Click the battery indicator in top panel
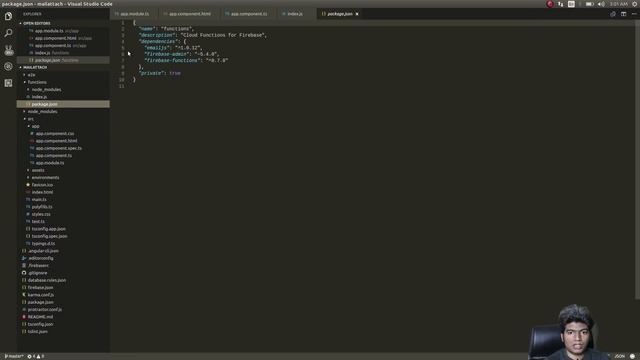Screen dimensions: 640x360 click(589, 4)
